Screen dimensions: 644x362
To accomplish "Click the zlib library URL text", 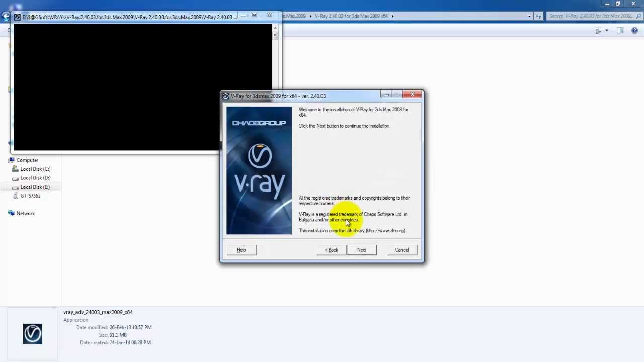I will click(385, 231).
